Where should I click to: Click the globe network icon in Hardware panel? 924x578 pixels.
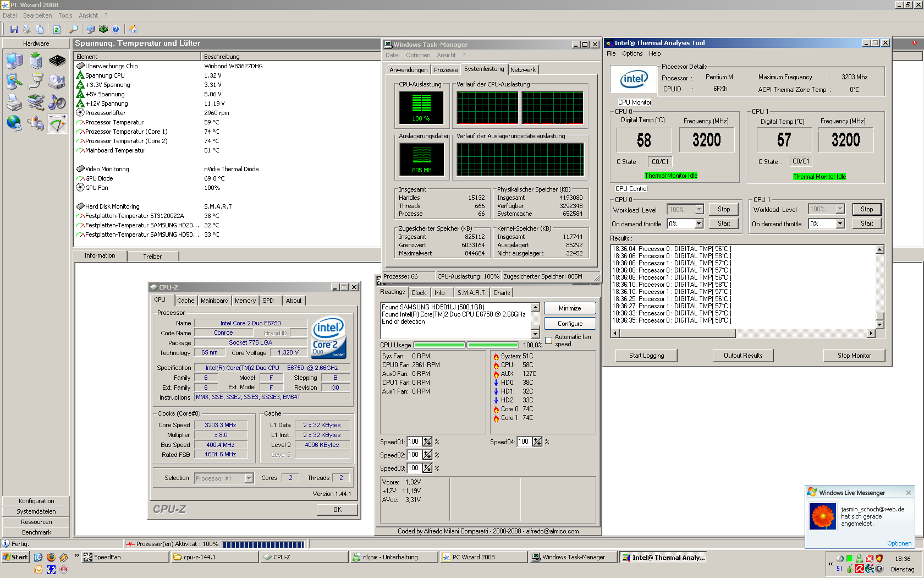[x=14, y=123]
